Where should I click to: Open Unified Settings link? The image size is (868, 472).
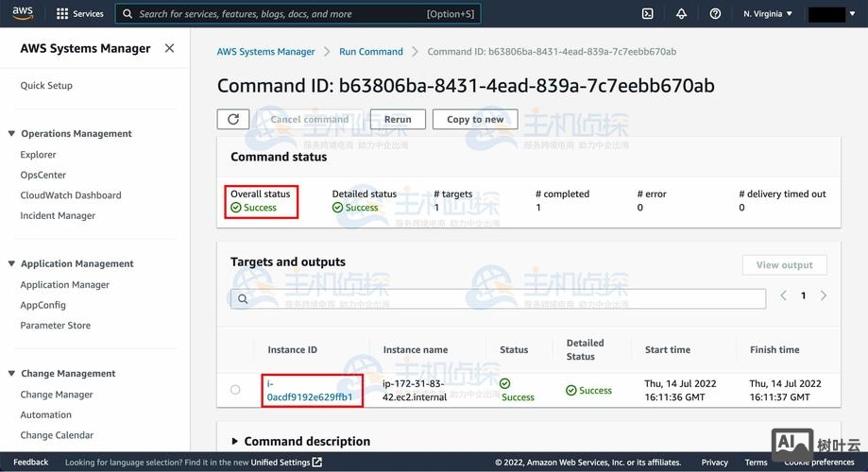point(286,462)
